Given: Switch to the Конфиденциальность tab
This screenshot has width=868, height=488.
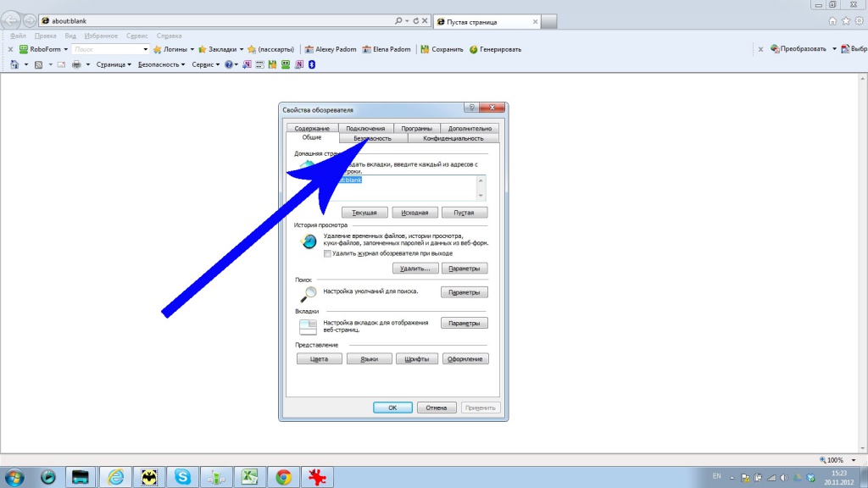Looking at the screenshot, I should pos(453,138).
